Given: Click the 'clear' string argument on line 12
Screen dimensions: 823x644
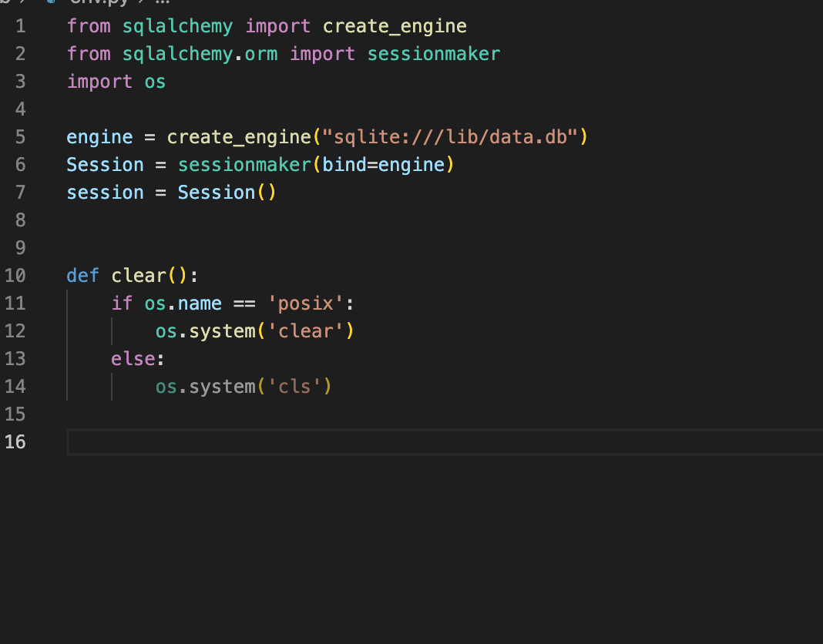Looking at the screenshot, I should [305, 331].
